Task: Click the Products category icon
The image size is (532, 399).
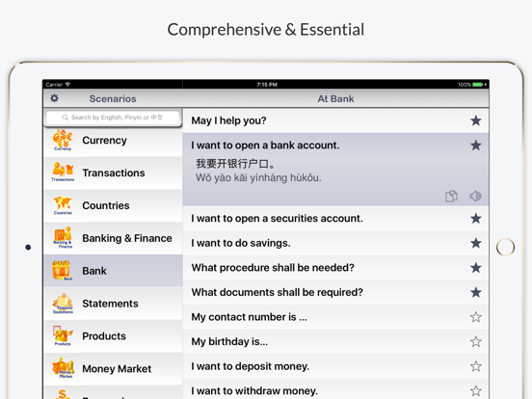Action: click(x=63, y=336)
